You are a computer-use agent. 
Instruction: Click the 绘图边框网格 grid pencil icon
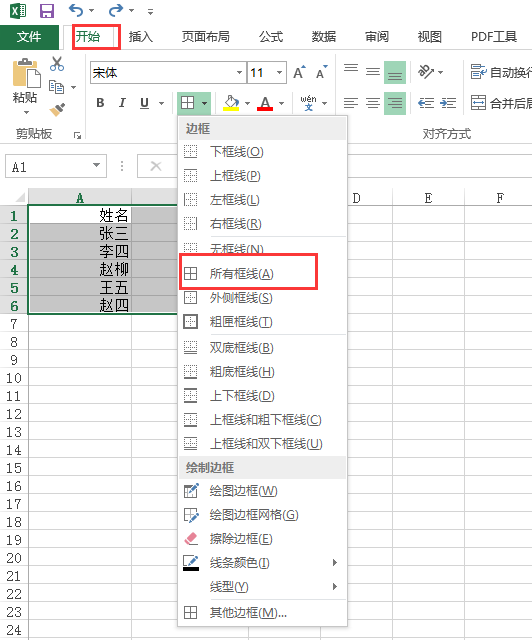coord(191,515)
